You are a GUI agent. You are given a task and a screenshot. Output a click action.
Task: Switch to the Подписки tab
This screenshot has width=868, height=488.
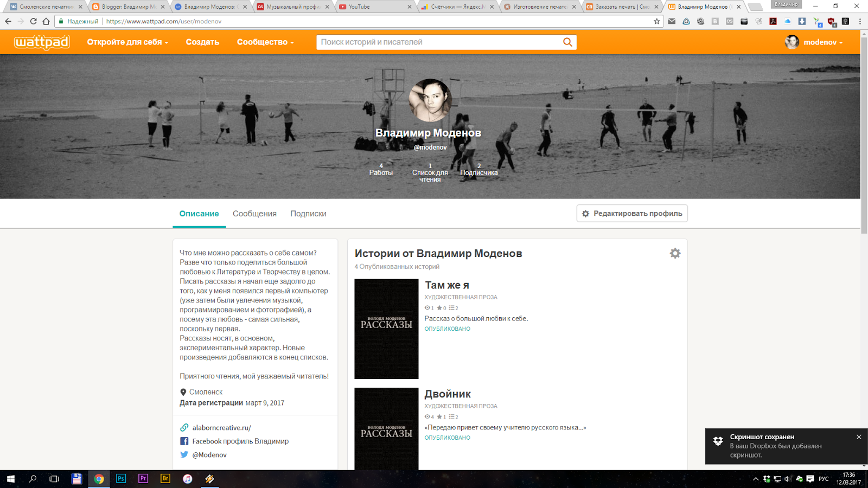(308, 213)
